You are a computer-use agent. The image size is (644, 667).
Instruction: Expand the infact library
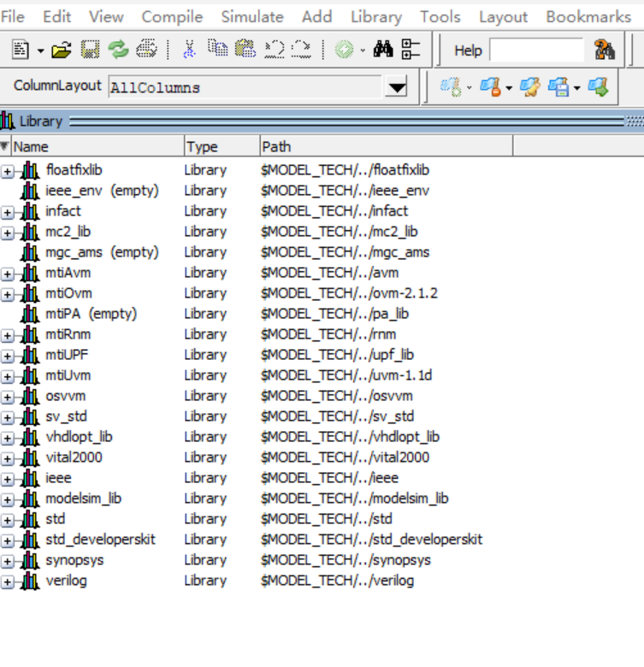[x=7, y=212]
